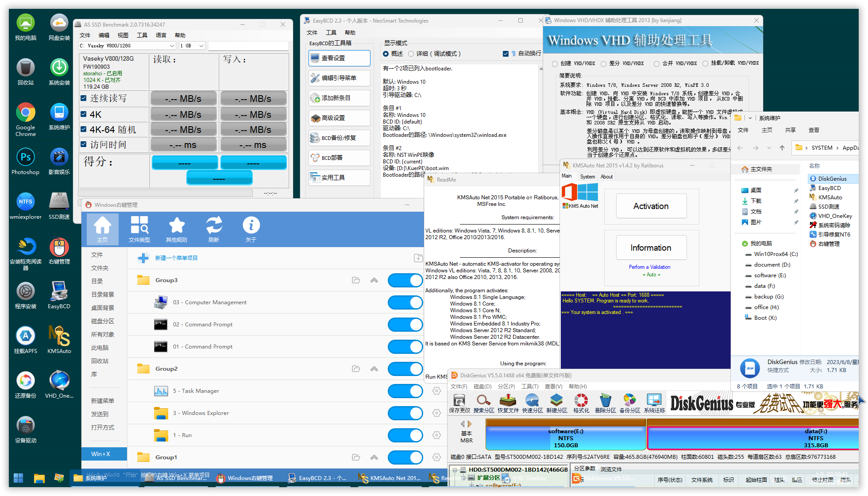The height and width of the screenshot is (496, 868).
Task: Collapse Group1 with its up arrow
Action: coord(374,457)
